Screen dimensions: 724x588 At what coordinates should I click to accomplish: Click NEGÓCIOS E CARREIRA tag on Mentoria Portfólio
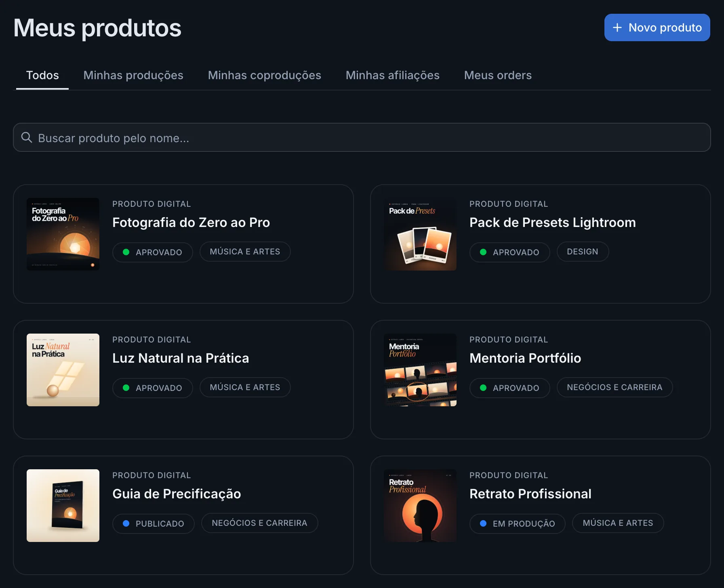615,387
